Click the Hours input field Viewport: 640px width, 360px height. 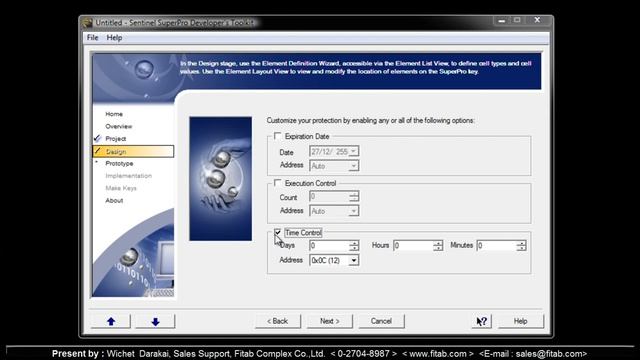pyautogui.click(x=413, y=245)
